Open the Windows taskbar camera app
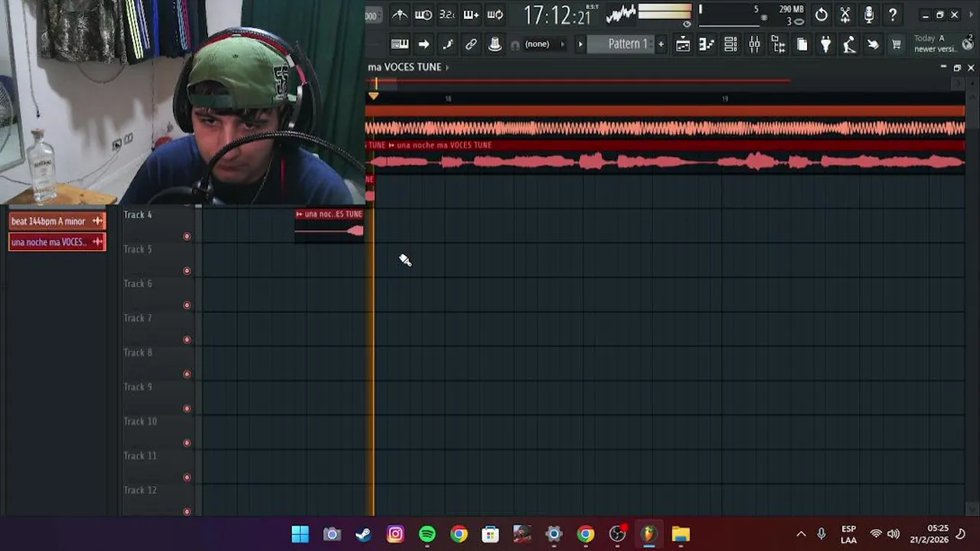The width and height of the screenshot is (980, 551). (332, 534)
